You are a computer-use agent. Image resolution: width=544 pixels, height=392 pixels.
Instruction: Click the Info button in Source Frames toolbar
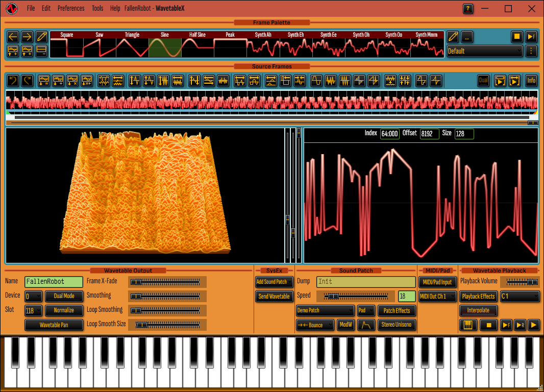tap(531, 81)
